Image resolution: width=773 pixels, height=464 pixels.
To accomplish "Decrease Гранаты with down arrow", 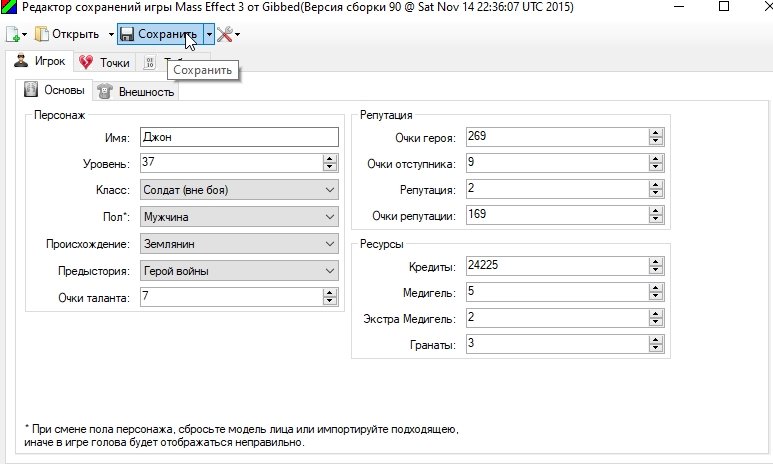I will tap(656, 348).
